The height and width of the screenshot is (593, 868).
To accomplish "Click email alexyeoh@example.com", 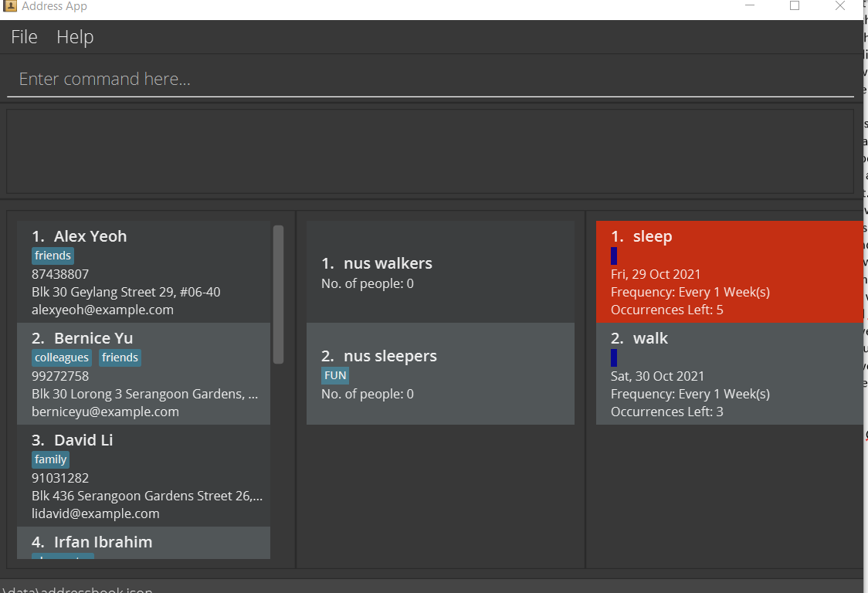I will [103, 310].
